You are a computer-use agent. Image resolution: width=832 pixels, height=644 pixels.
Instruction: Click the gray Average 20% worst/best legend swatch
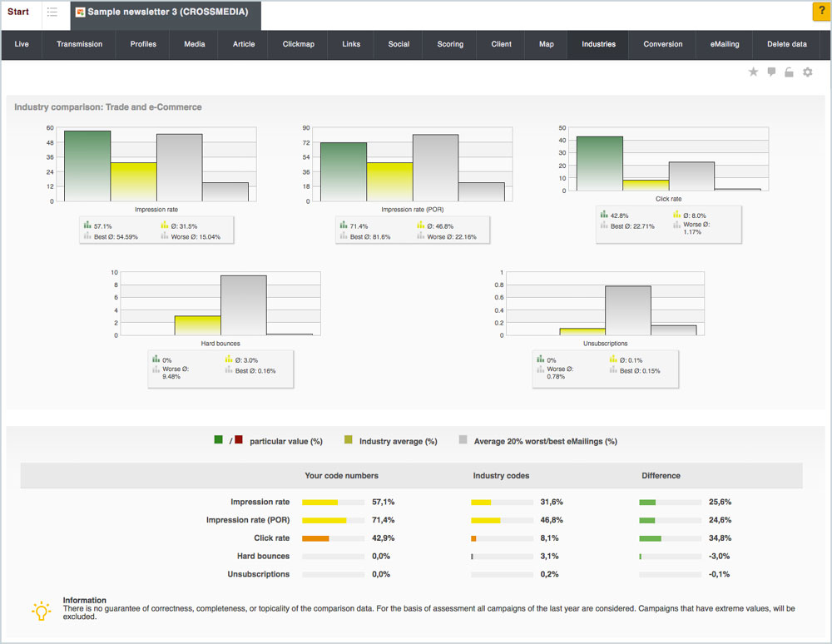463,440
